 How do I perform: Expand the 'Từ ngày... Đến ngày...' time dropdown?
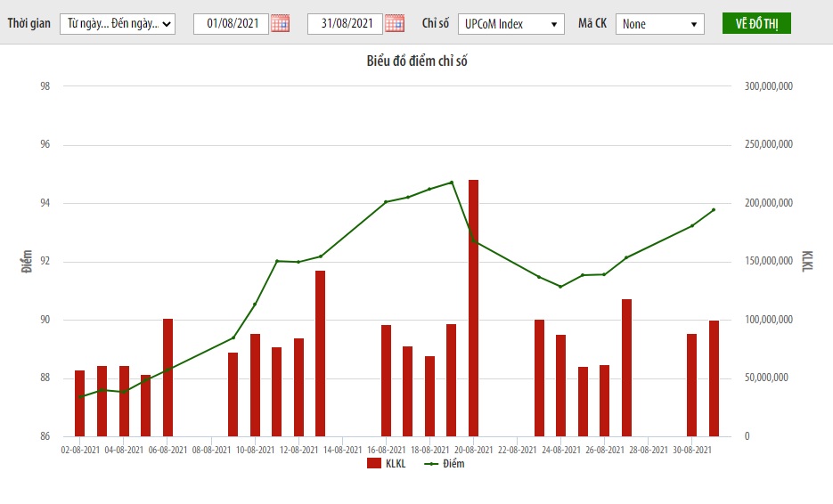pos(118,24)
